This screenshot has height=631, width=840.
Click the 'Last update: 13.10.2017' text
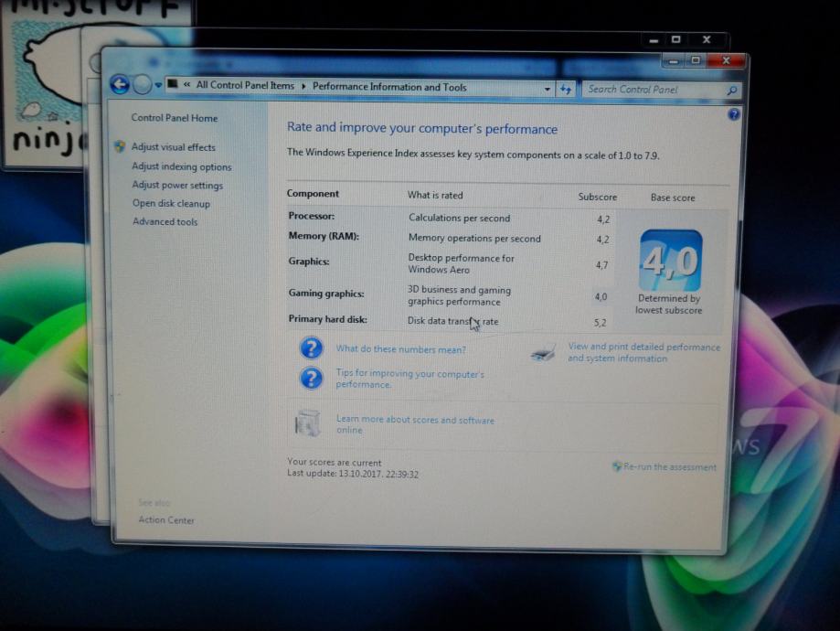[353, 474]
